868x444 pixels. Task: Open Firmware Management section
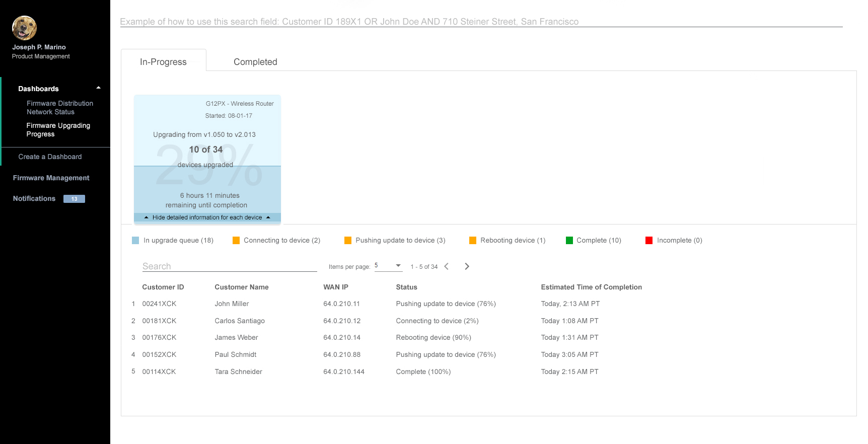[x=51, y=178]
